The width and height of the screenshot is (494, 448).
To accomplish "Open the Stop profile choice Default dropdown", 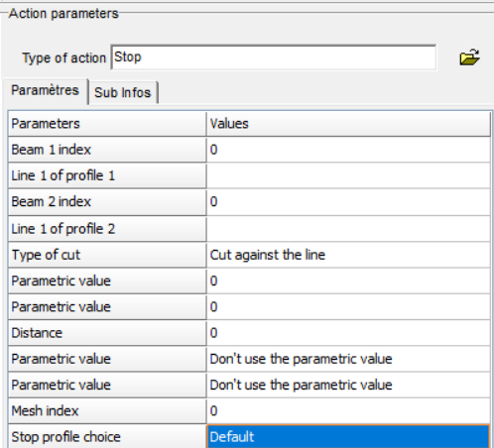I will (348, 437).
